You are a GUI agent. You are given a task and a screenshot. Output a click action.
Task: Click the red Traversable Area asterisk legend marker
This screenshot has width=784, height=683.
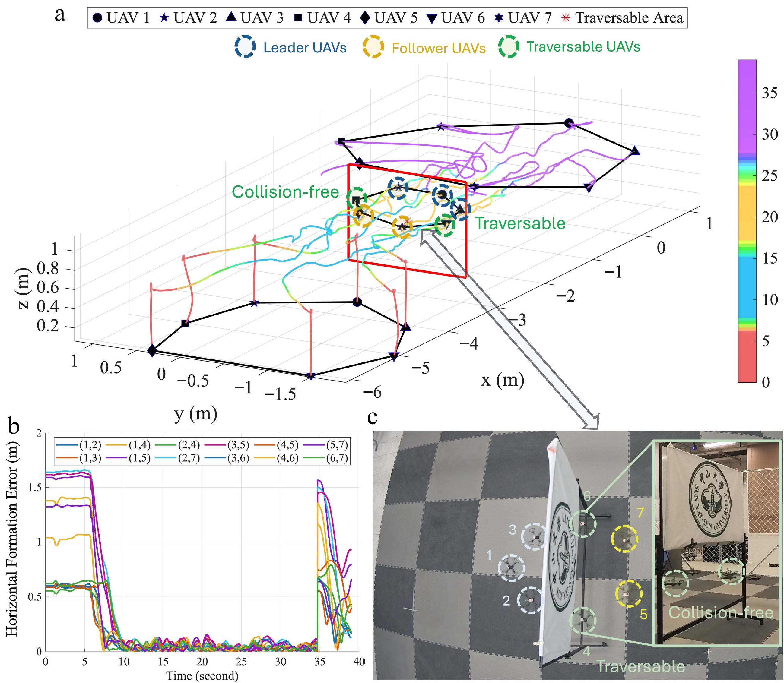point(566,17)
